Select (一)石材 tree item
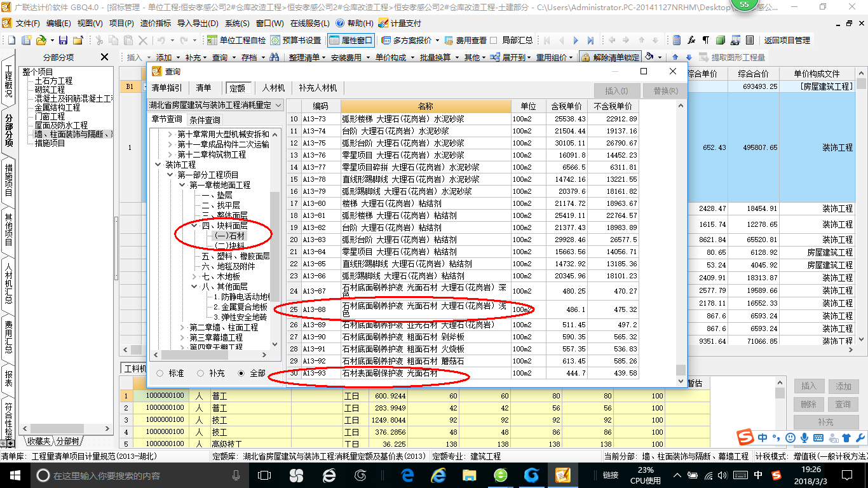This screenshot has width=868, height=488. click(x=229, y=236)
